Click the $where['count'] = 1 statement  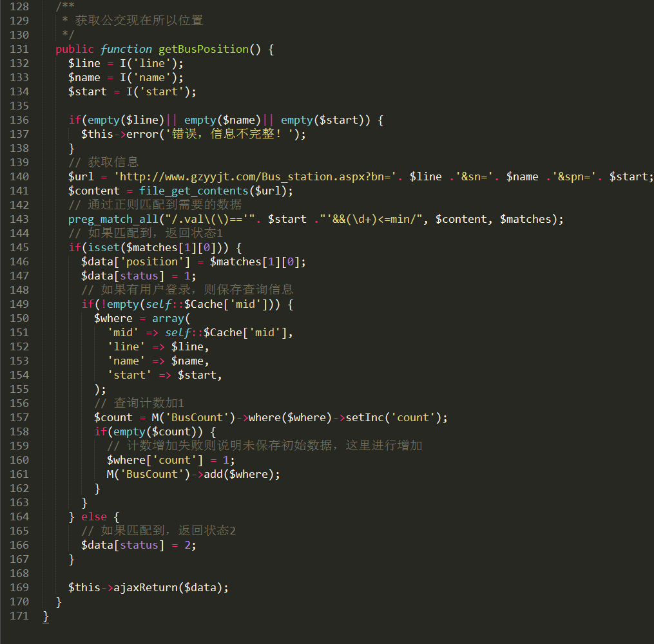coord(171,460)
